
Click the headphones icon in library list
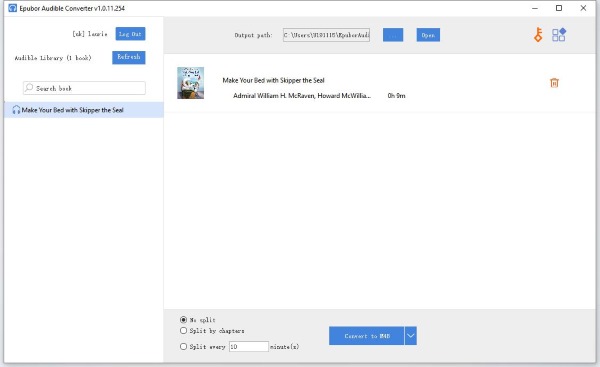click(x=16, y=110)
